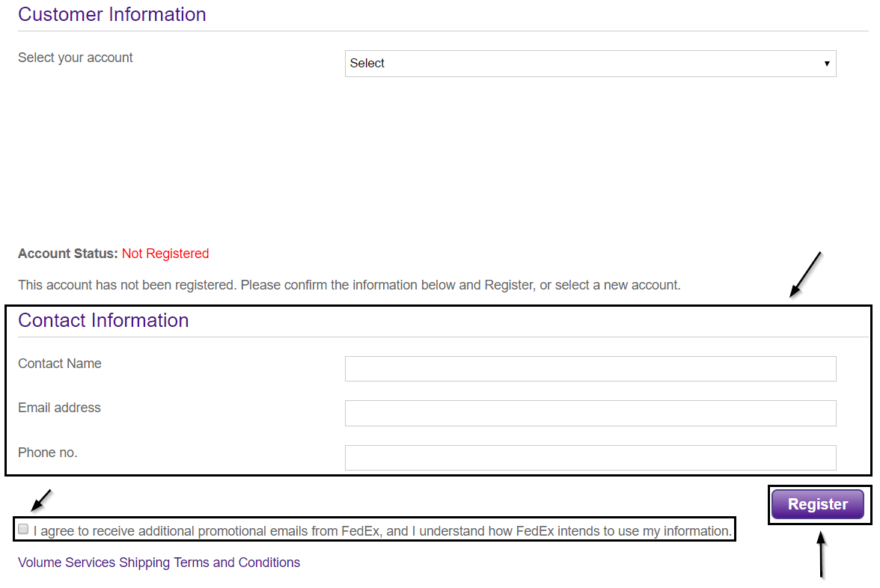The width and height of the screenshot is (880, 588).
Task: Click the 'Select your account' label
Action: (x=76, y=58)
